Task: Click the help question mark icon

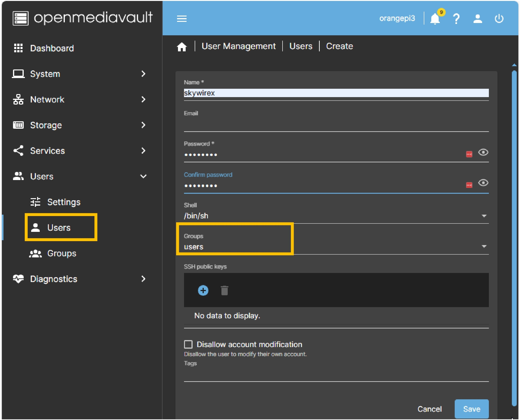Action: point(456,19)
